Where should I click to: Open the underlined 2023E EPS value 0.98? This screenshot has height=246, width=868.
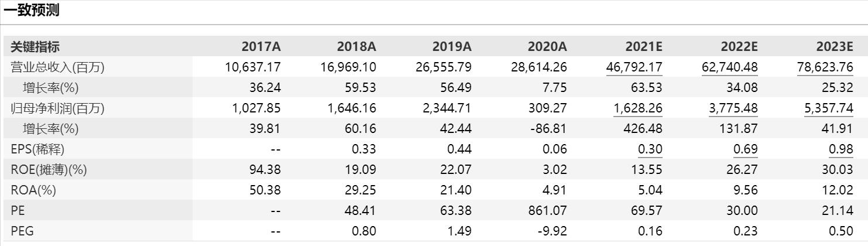click(841, 149)
